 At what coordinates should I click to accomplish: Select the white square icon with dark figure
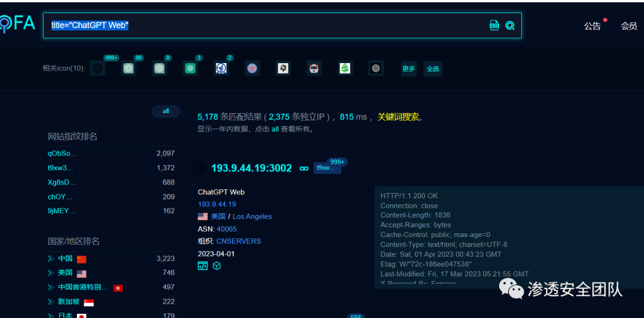point(283,68)
